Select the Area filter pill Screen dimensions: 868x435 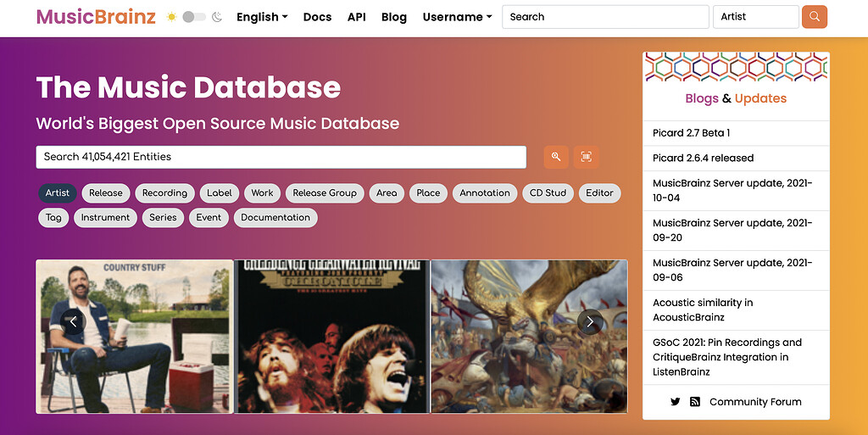[387, 193]
